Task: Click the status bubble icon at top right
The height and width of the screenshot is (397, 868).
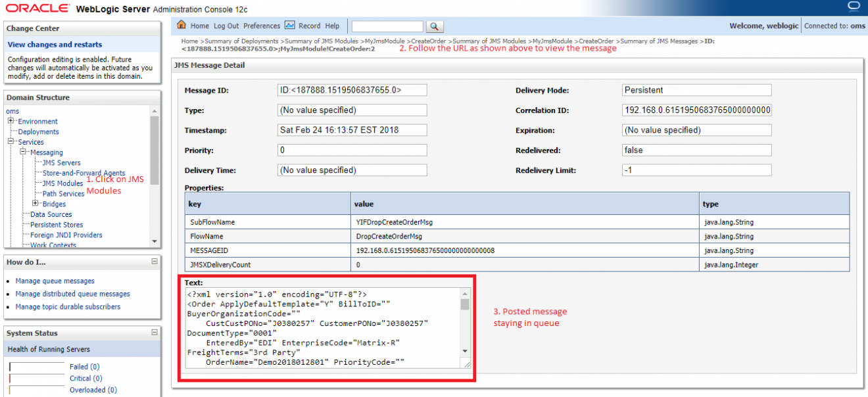Action: pyautogui.click(x=853, y=6)
